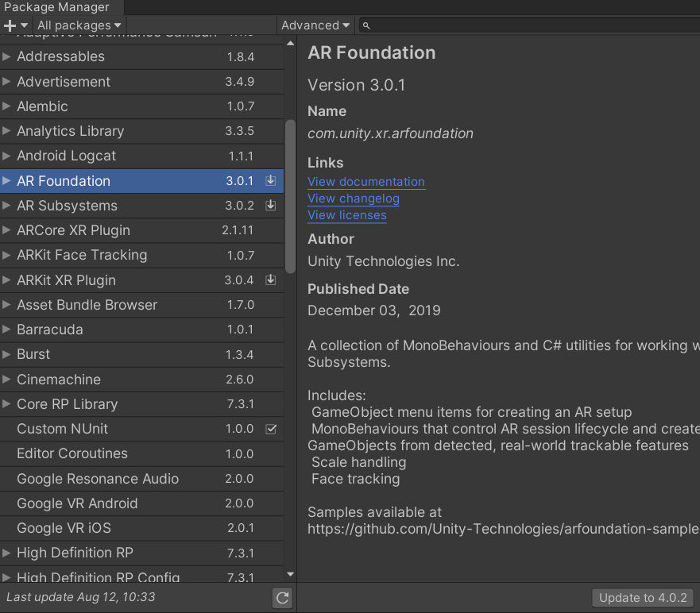Open the Advanced dropdown

[x=315, y=25]
